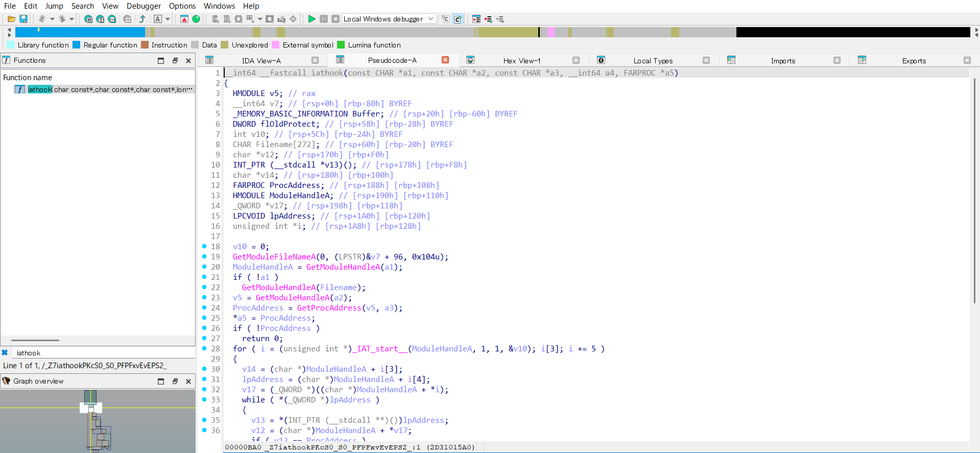The height and width of the screenshot is (453, 980).
Task: Toggle breakpoint dot on line 18
Action: pos(204,246)
